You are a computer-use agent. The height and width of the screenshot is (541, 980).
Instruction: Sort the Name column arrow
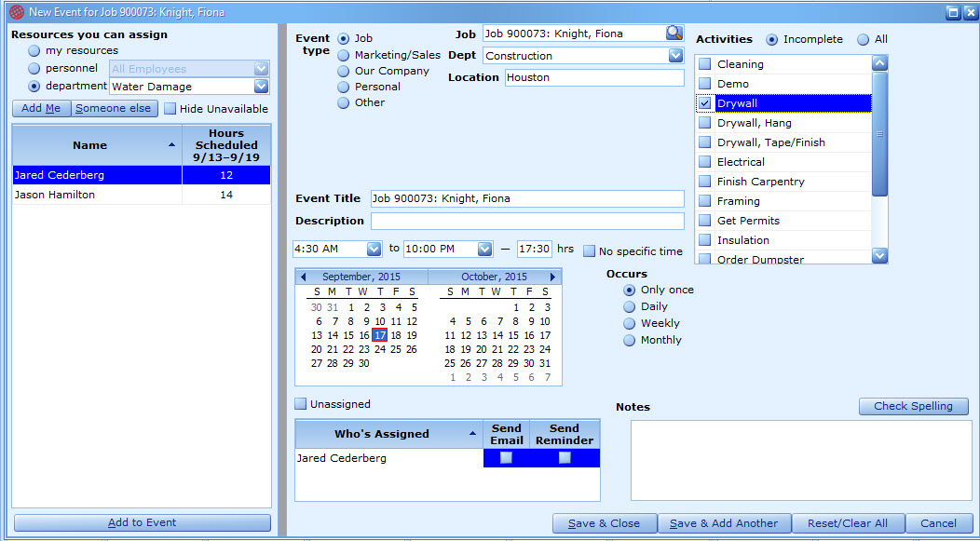click(172, 145)
